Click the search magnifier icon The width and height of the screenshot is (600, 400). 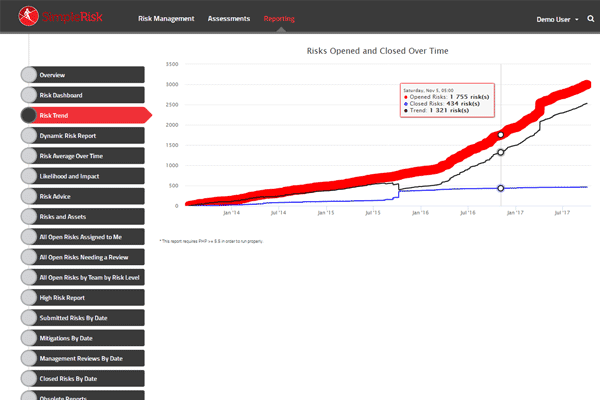(590, 19)
